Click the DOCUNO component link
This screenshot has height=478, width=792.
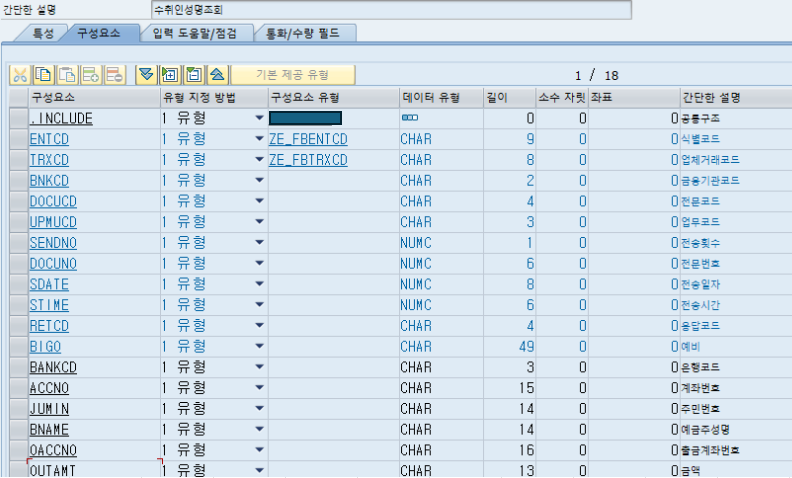[53, 263]
